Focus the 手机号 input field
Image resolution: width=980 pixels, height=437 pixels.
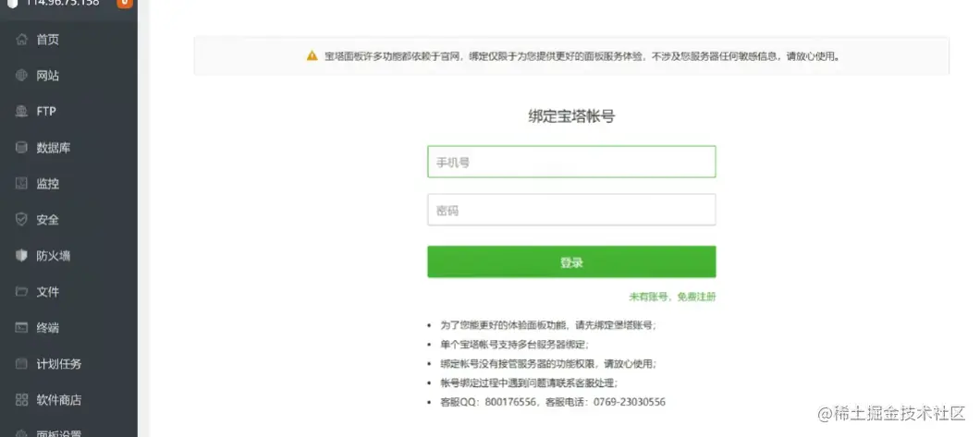coord(571,162)
